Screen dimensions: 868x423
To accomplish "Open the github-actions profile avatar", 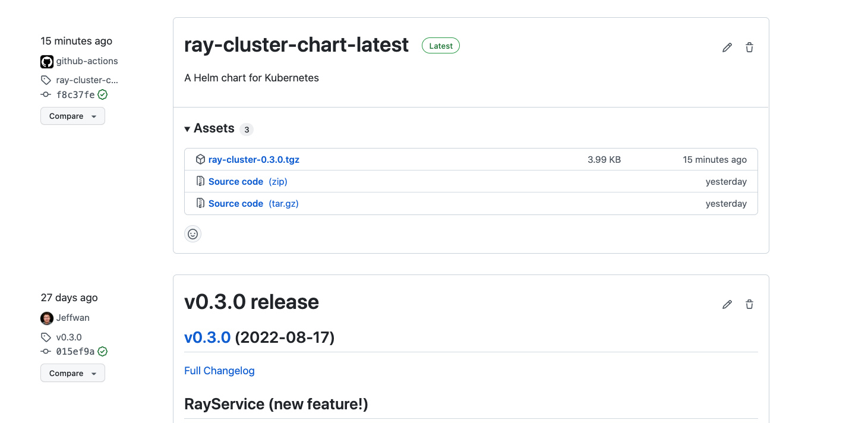I will tap(46, 61).
